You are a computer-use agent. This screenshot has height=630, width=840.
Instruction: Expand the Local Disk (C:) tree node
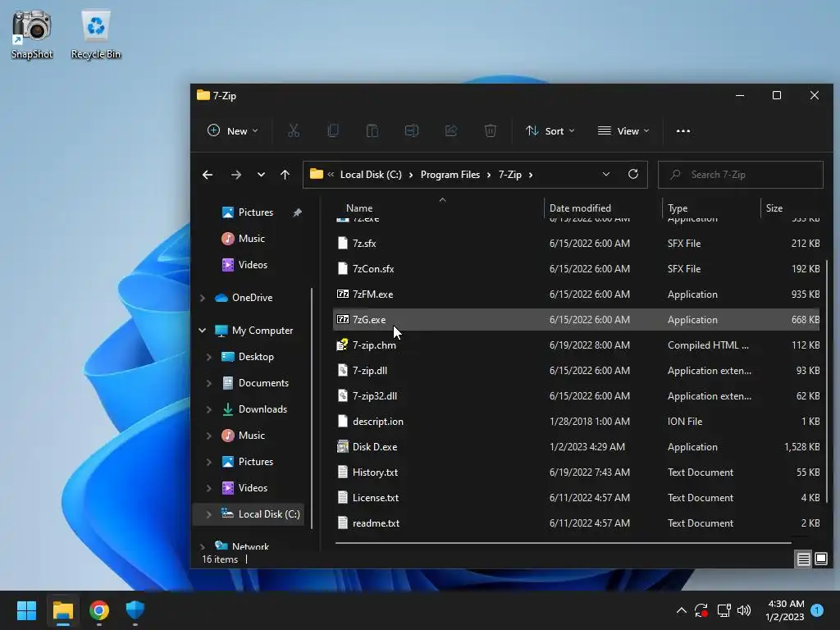pos(209,514)
